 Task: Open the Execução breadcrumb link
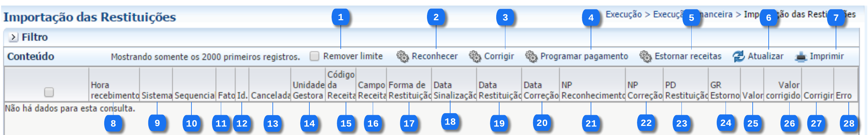tap(623, 14)
